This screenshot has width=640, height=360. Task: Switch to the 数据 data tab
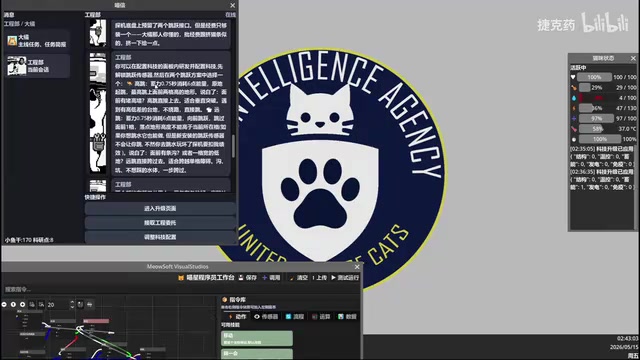coord(347,317)
